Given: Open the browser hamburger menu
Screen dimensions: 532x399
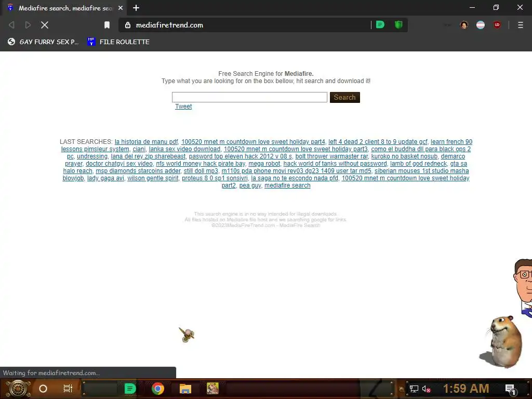Looking at the screenshot, I should pyautogui.click(x=521, y=25).
